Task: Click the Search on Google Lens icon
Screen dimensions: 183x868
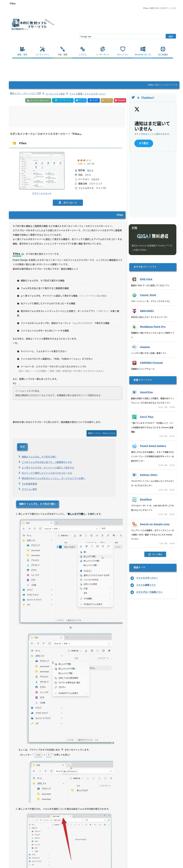Action: pos(134,524)
